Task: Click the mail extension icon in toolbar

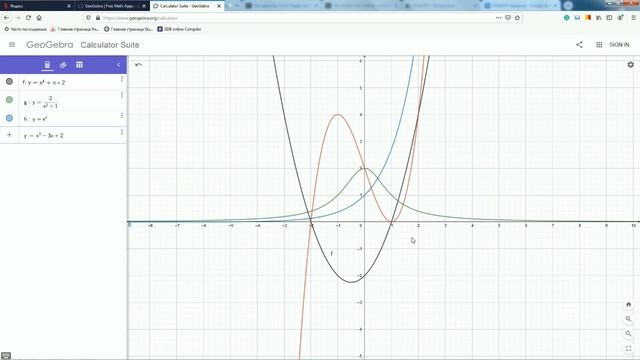Action: 577,18
